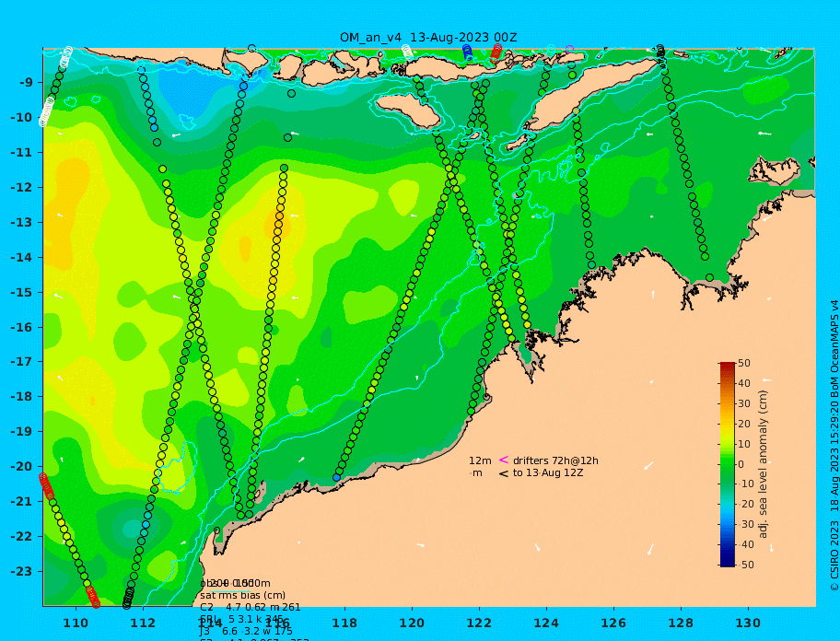
Task: Click the latitude axis label -18
Action: point(22,397)
